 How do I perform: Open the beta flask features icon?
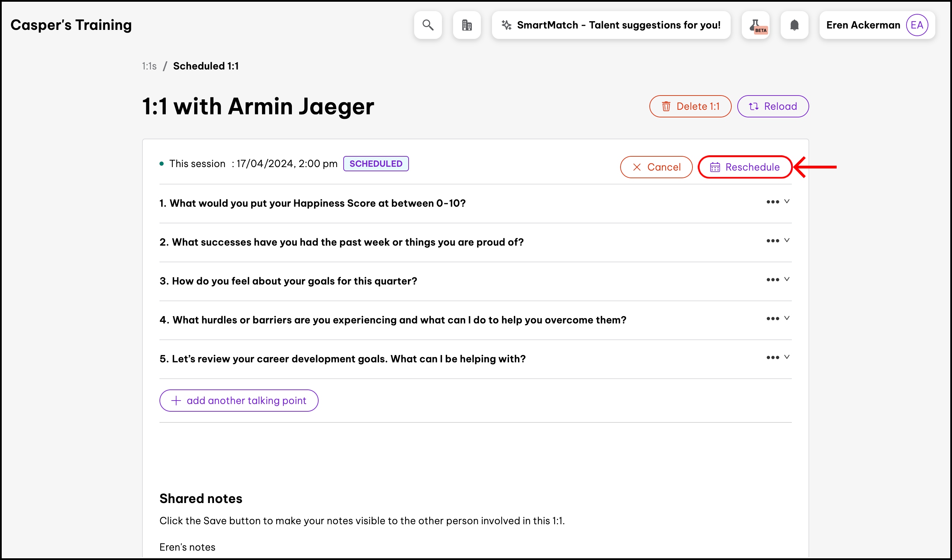756,25
